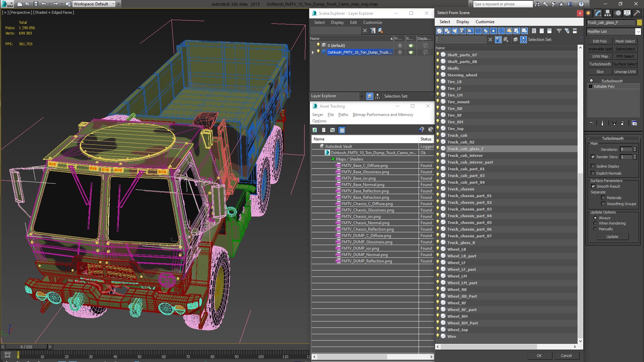The height and width of the screenshot is (362, 644).
Task: Open the Layer Explorer dropdown
Action: (x=361, y=96)
